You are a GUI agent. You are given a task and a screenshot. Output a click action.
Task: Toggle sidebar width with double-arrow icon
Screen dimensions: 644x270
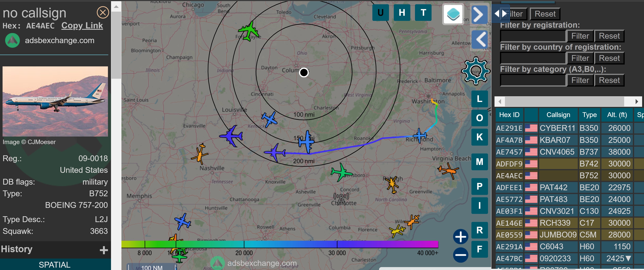pyautogui.click(x=500, y=13)
